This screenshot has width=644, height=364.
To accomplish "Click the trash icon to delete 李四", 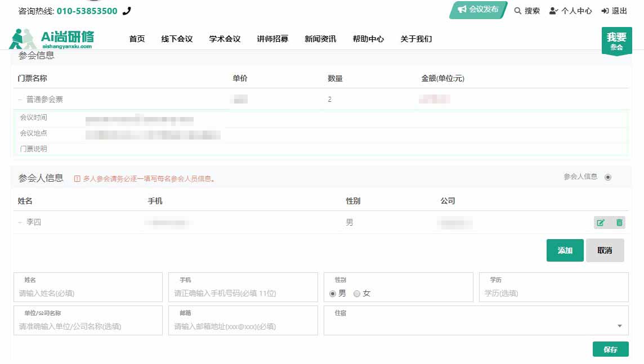I will pyautogui.click(x=619, y=223).
